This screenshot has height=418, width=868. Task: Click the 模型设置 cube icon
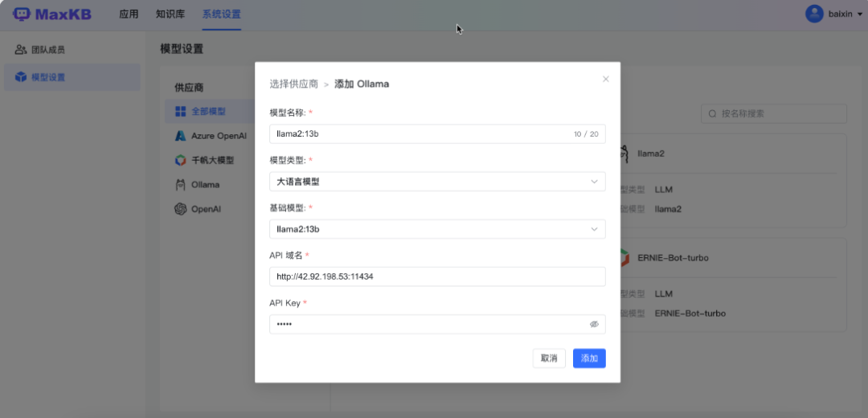click(20, 77)
